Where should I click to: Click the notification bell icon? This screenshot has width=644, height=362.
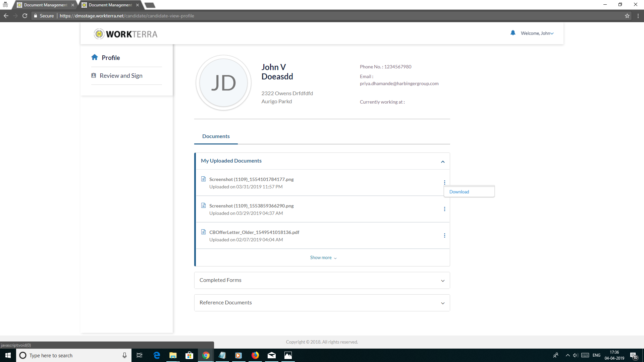pos(513,33)
